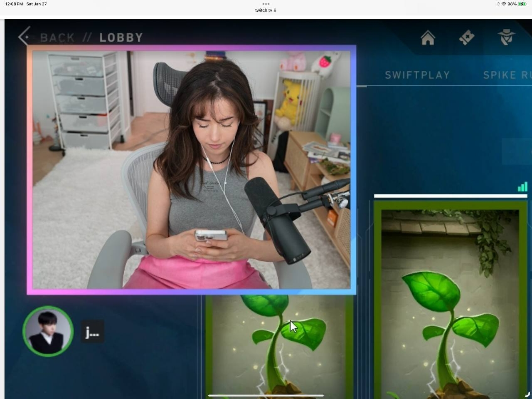Open the ticket-shaped battlepass icon
This screenshot has width=532, height=399.
(467, 37)
